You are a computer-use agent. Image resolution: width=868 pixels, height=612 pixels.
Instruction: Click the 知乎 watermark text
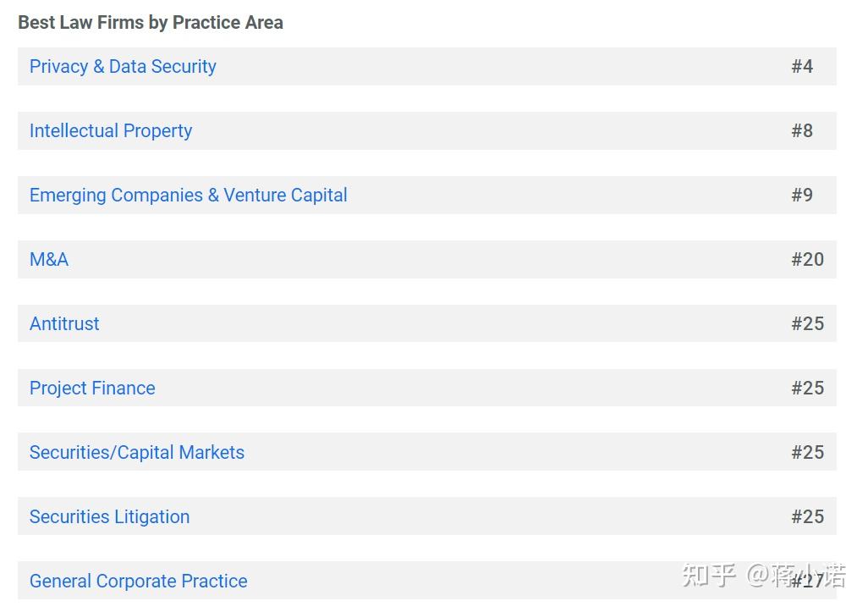pyautogui.click(x=709, y=576)
